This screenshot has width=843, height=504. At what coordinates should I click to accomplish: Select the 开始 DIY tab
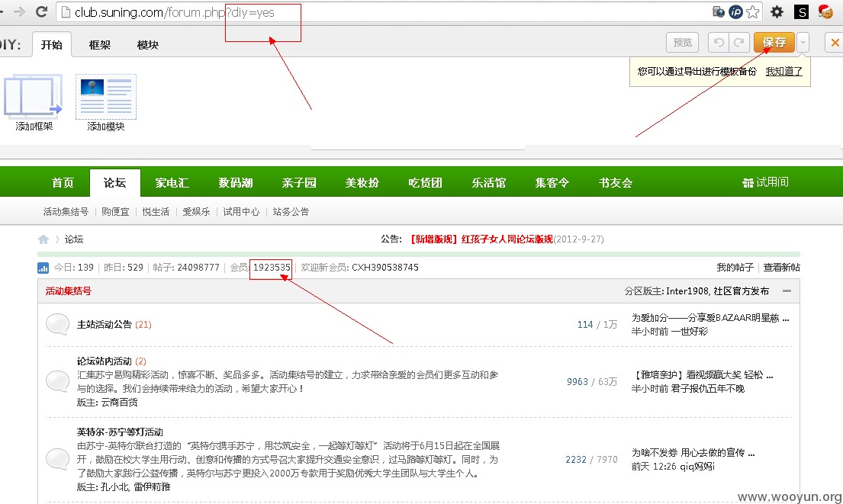[52, 44]
